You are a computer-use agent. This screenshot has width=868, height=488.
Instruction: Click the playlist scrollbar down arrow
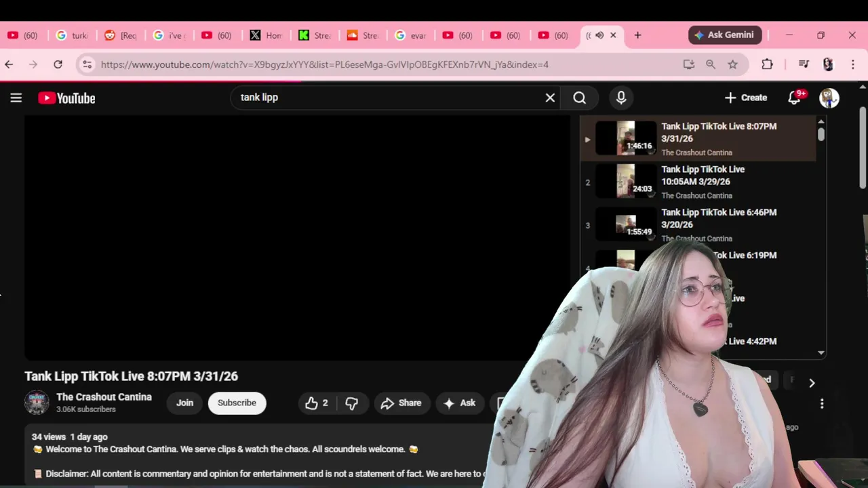[x=821, y=352]
